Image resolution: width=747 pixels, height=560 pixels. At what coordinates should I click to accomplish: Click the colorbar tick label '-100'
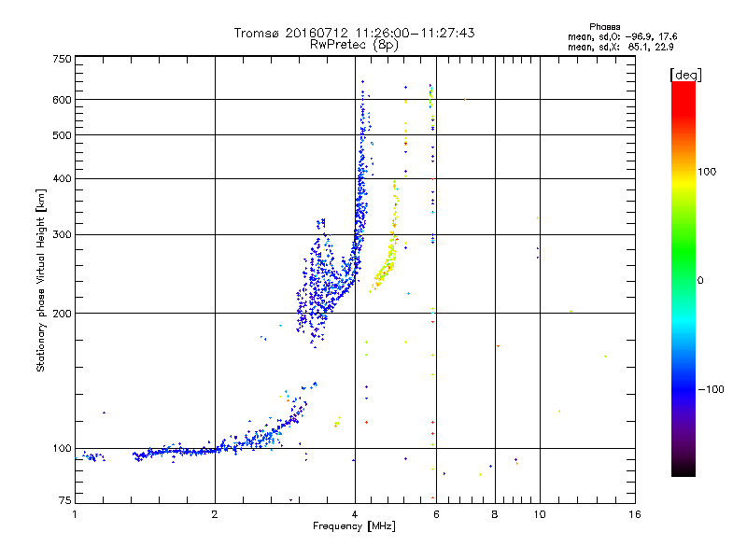pos(711,389)
